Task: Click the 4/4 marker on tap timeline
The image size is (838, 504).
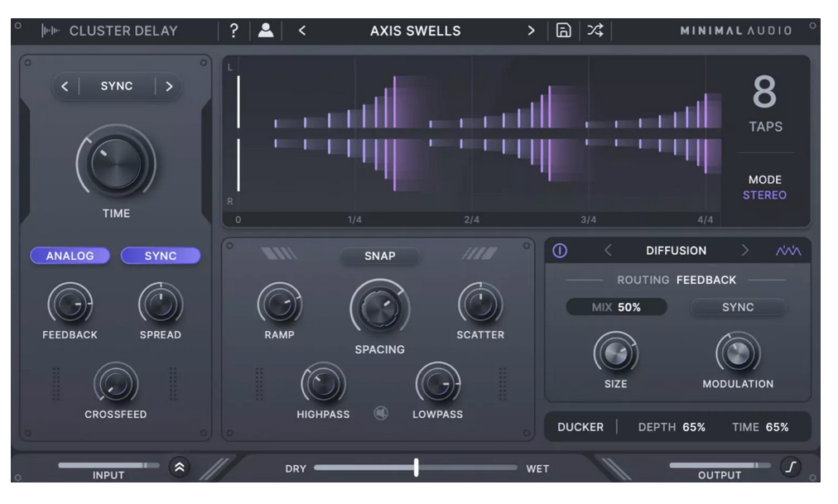Action: pyautogui.click(x=705, y=219)
